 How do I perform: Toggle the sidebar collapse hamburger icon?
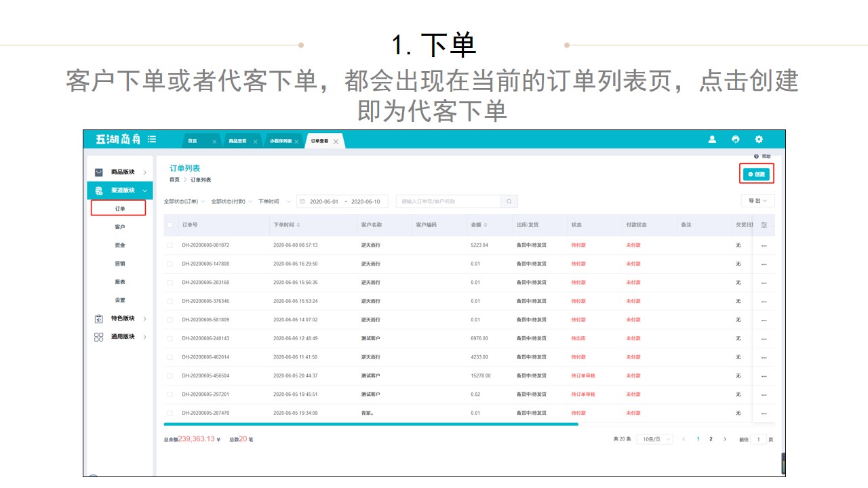[152, 140]
